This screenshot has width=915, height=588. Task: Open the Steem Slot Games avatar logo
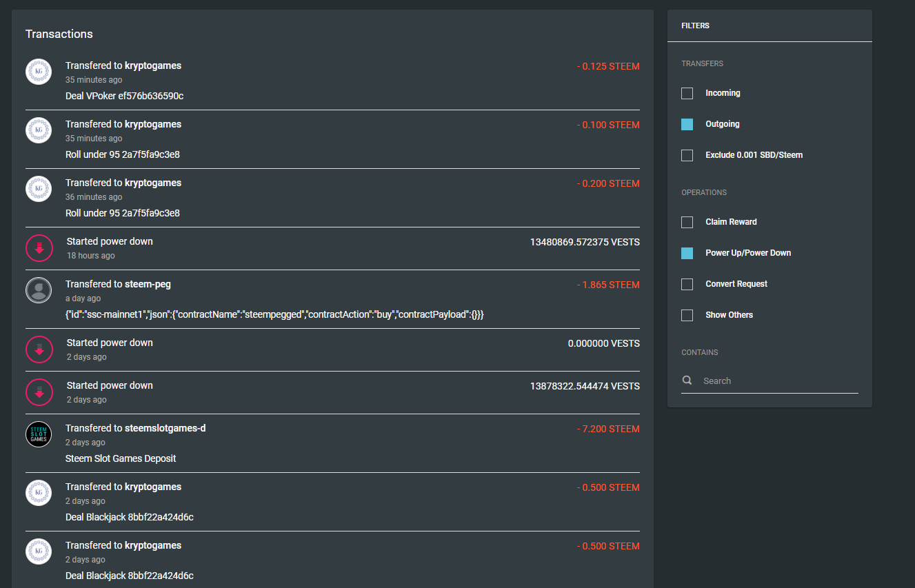[x=39, y=434]
